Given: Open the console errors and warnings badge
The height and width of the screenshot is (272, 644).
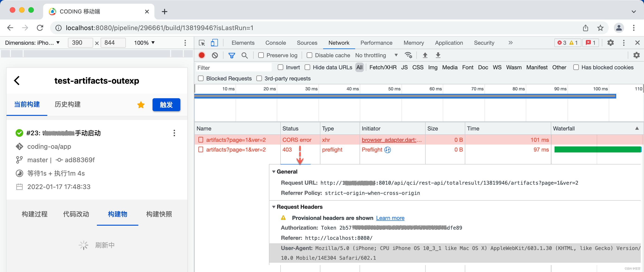Looking at the screenshot, I should click(x=567, y=43).
